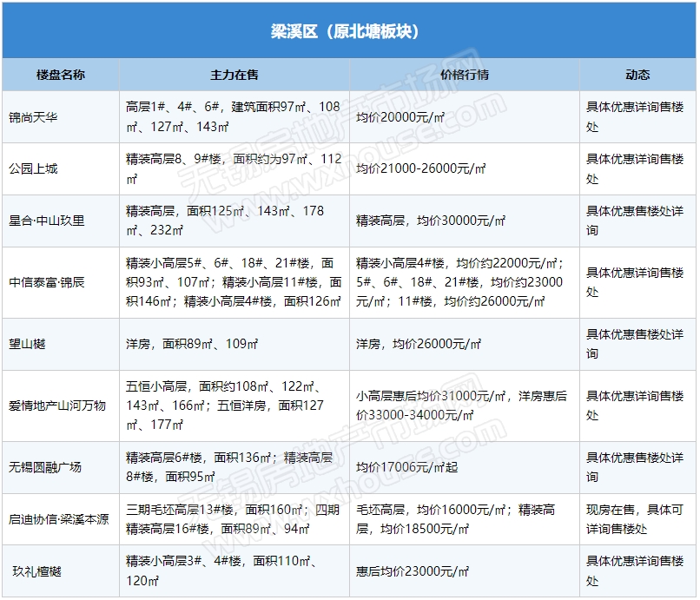Click the project name "无锡圆融广场"
The height and width of the screenshot is (600, 700).
tap(45, 467)
